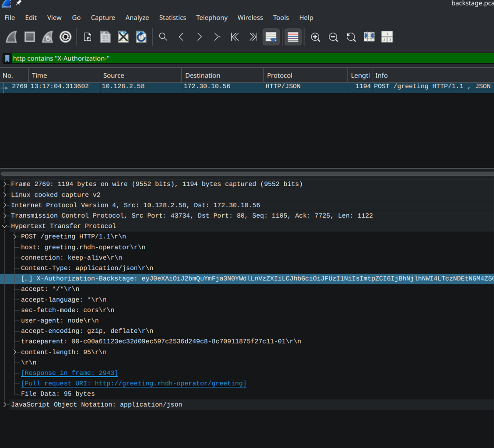Expand the Frame 2769 details

click(x=5, y=184)
